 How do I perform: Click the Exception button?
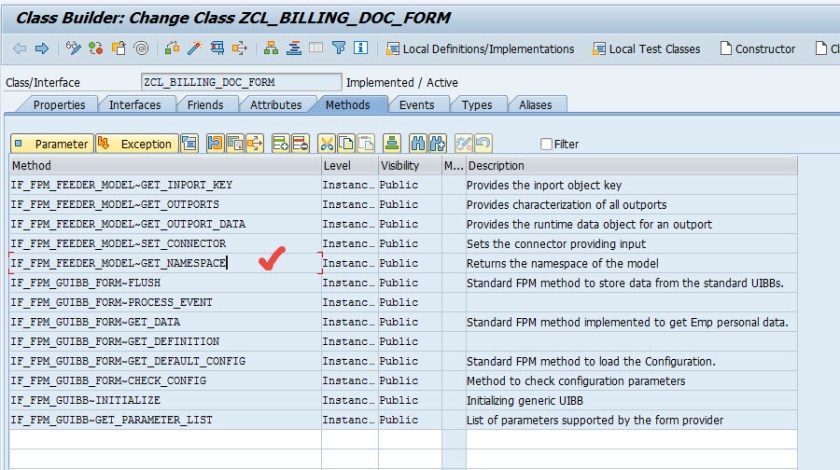pyautogui.click(x=137, y=144)
